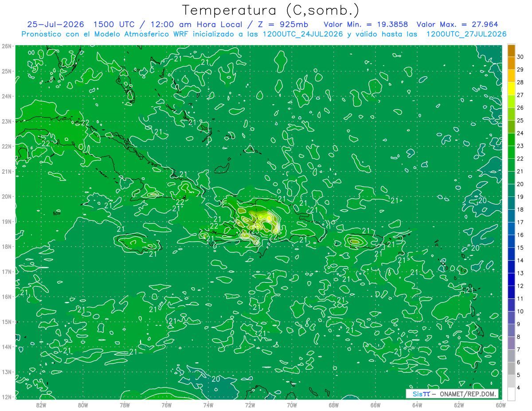Screen dimensions: 532x411
Task: Click the 13N latitude axis label
Action: click(x=7, y=372)
